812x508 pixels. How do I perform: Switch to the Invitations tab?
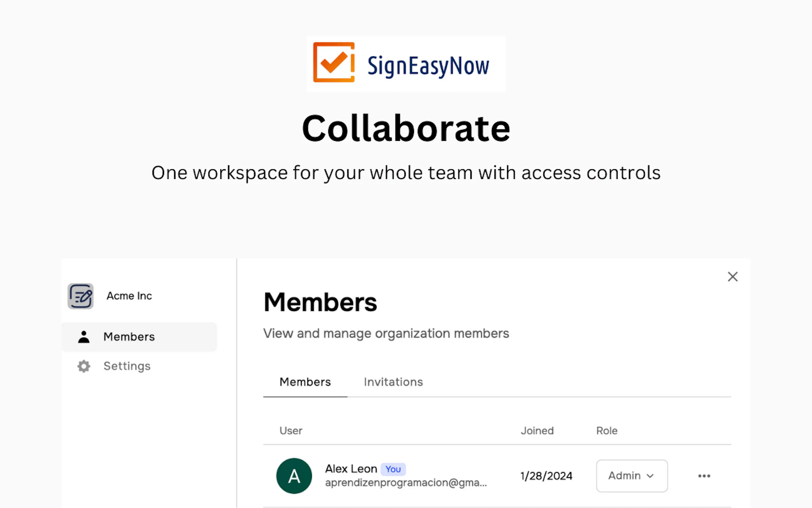point(393,382)
